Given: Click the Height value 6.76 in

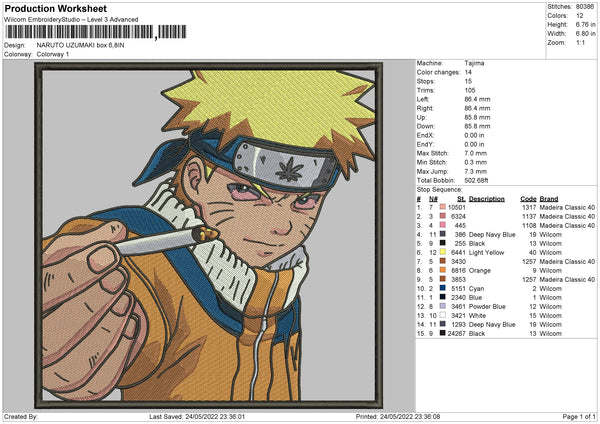Looking at the screenshot, I should [x=585, y=24].
